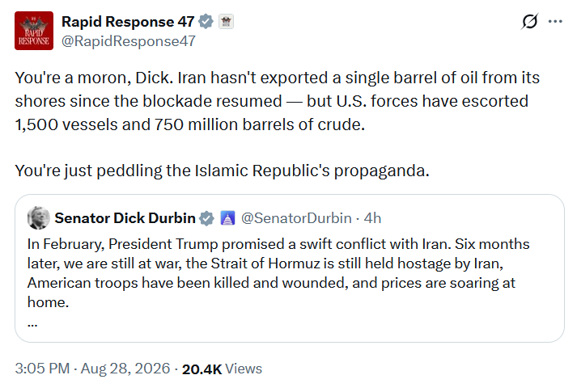The image size is (577, 392).
Task: Click Rapid Response 47's blue verified badge
Action: (x=206, y=22)
